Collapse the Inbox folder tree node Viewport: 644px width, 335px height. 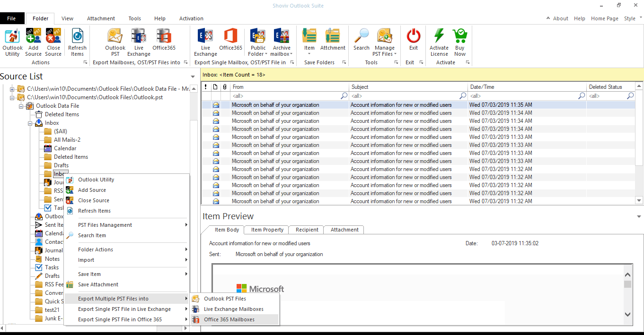click(x=30, y=123)
